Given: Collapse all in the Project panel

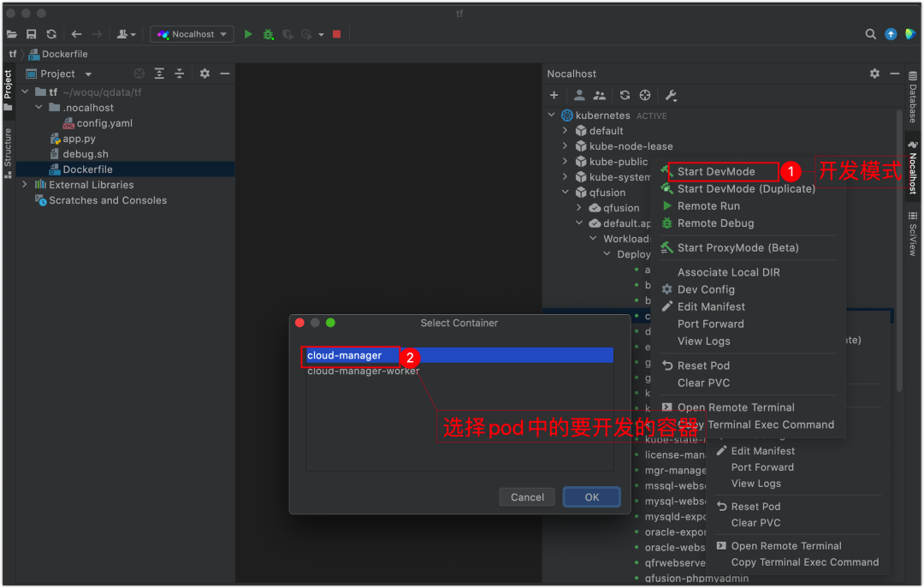Looking at the screenshot, I should pos(179,74).
